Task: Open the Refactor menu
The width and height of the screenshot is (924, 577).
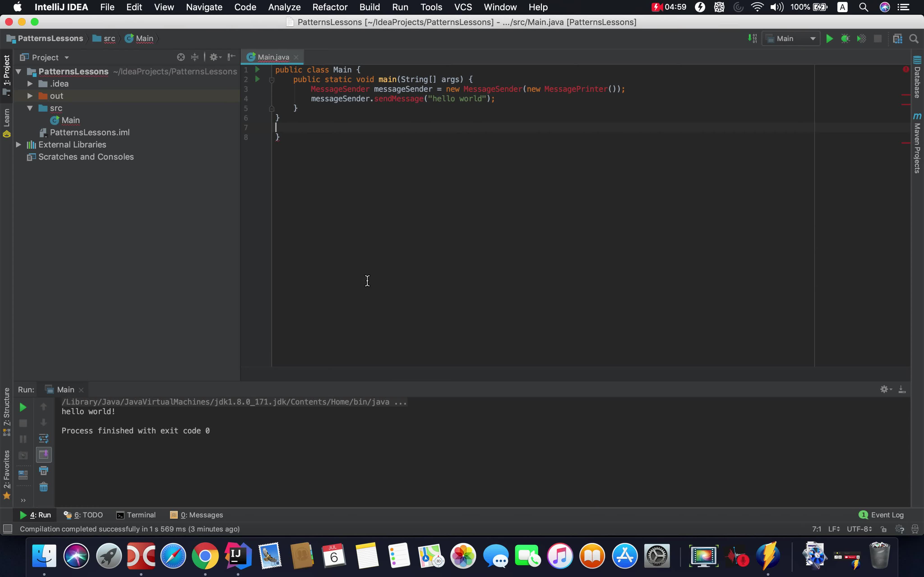Action: coord(330,7)
